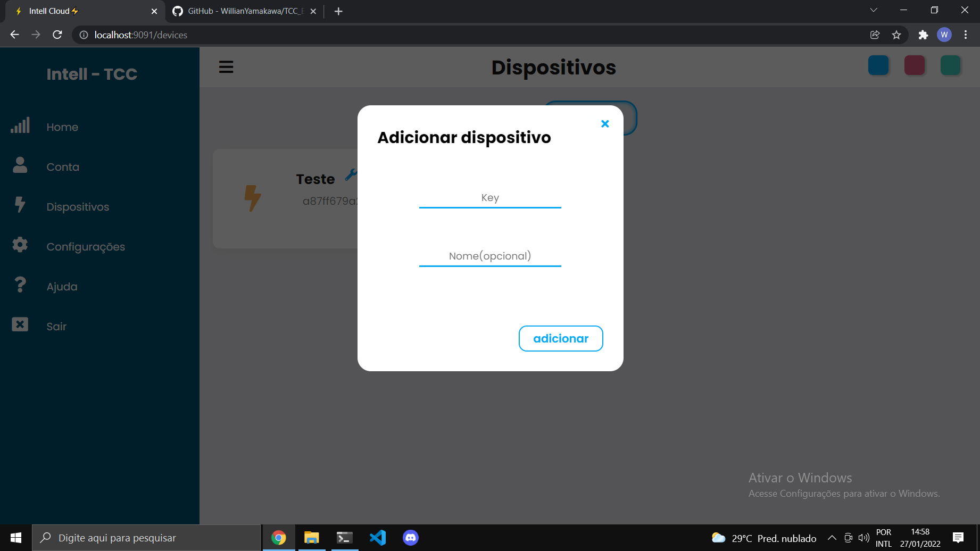Open the hamburger menu icon
This screenshot has height=551, width=980.
pos(226,67)
